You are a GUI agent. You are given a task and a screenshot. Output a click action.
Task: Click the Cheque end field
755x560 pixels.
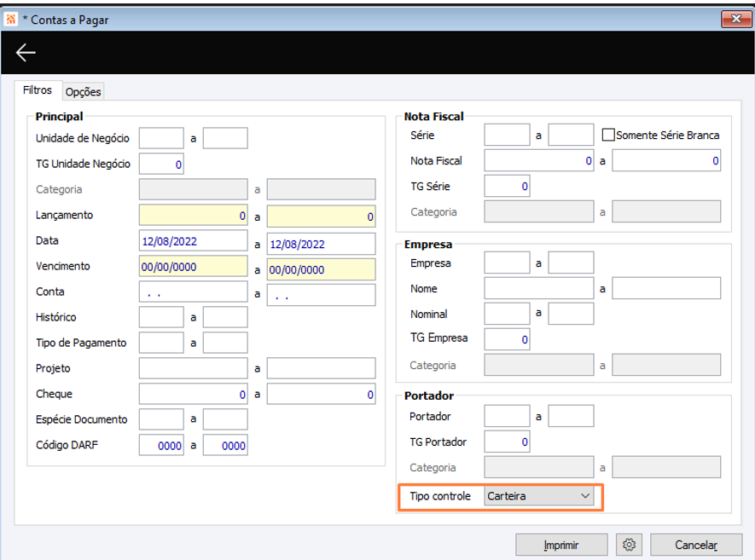point(321,394)
